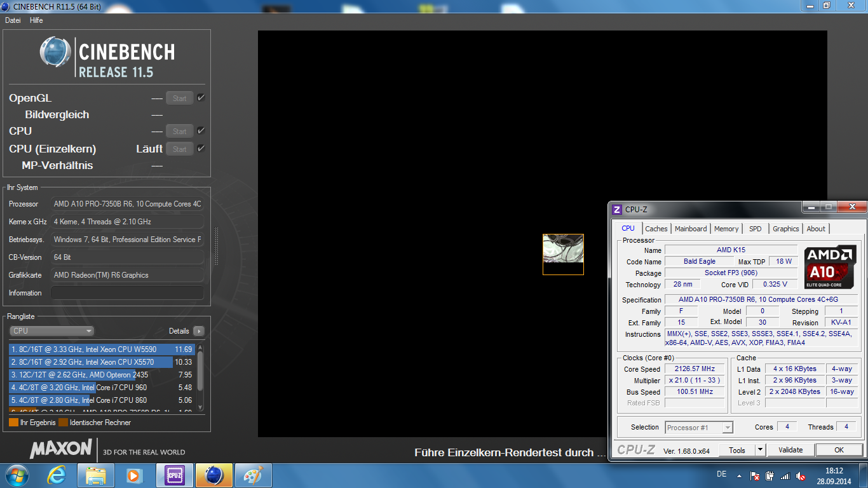Screen dimensions: 868x488
Task: Open the Tools dropdown arrow in CPU-Z
Action: point(760,450)
